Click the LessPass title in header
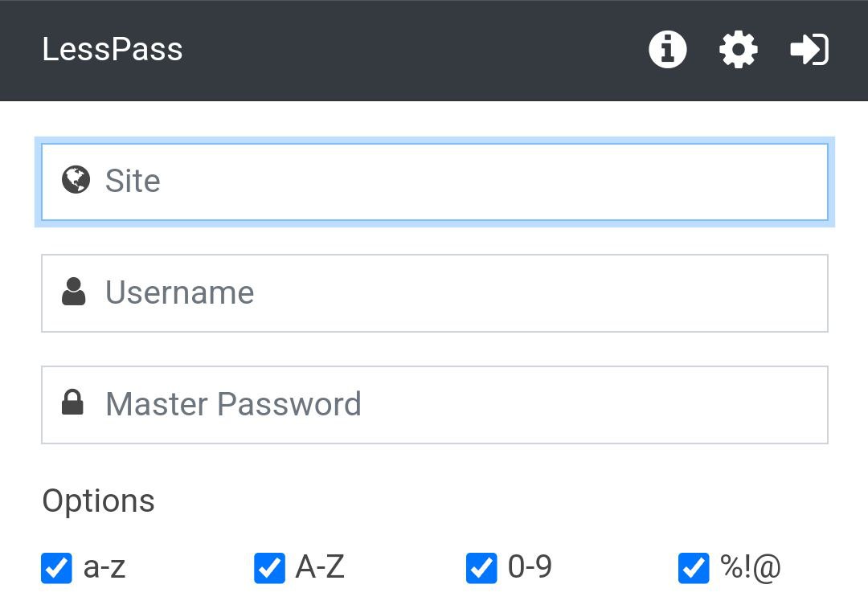The width and height of the screenshot is (868, 609). 113,49
